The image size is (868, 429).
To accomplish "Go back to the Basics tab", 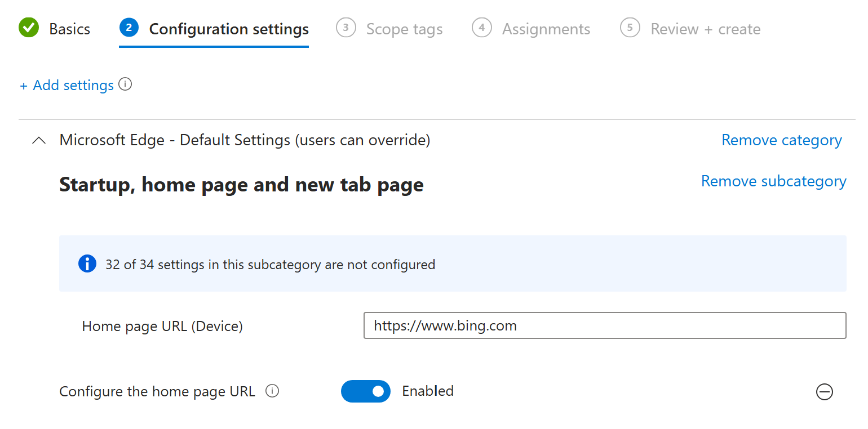I will coord(69,29).
